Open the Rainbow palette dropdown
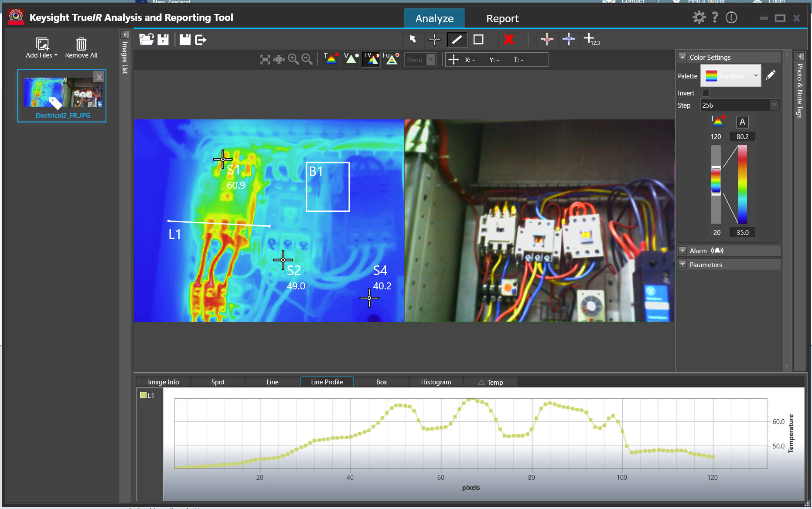Screen dimensions: 812x509 [x=731, y=76]
